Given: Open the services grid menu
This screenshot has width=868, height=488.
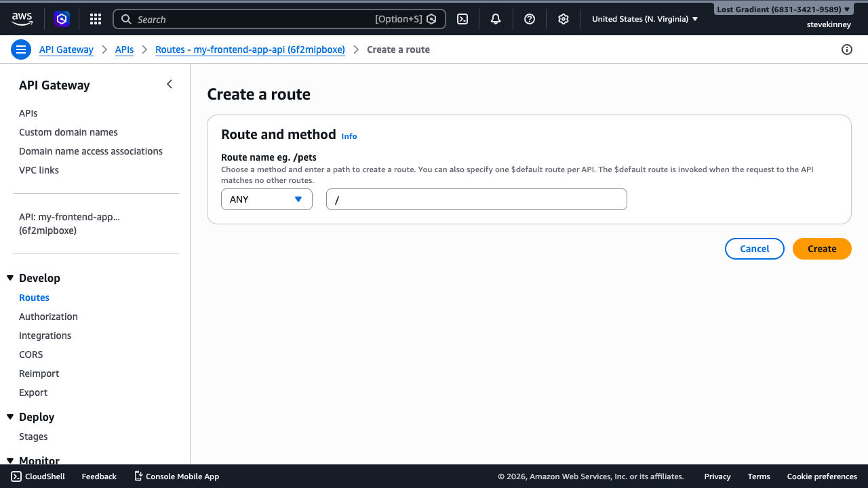Looking at the screenshot, I should point(96,19).
